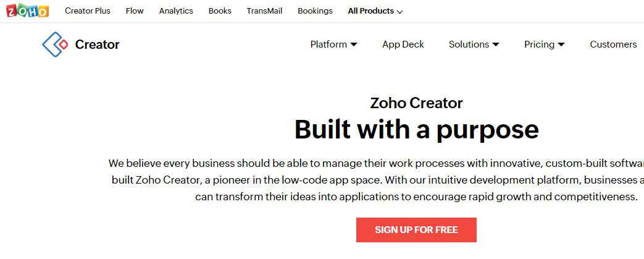Visit the Books product link
This screenshot has height=259, width=644.
pos(220,11)
